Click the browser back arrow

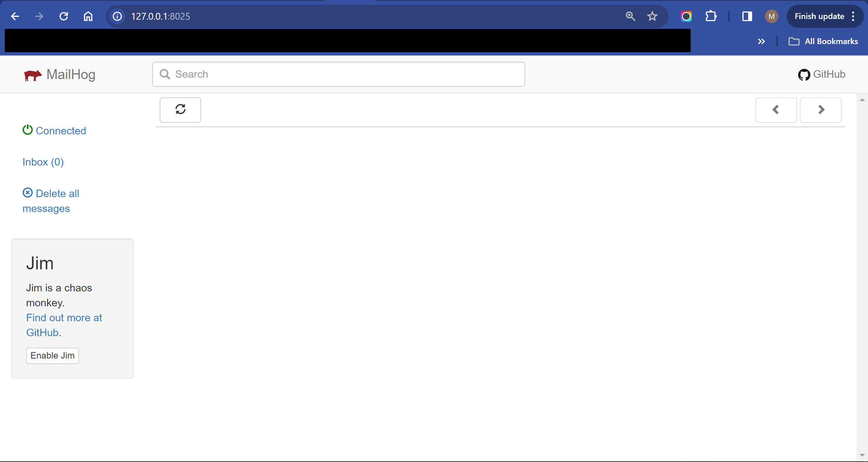click(15, 16)
